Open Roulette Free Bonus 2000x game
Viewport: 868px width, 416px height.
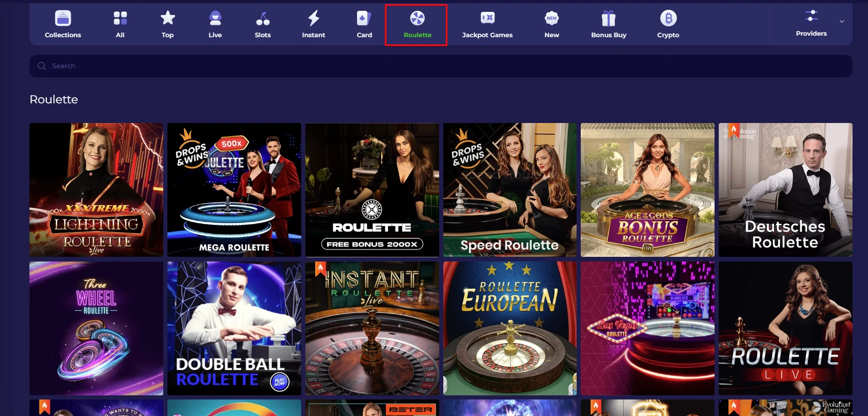[372, 190]
